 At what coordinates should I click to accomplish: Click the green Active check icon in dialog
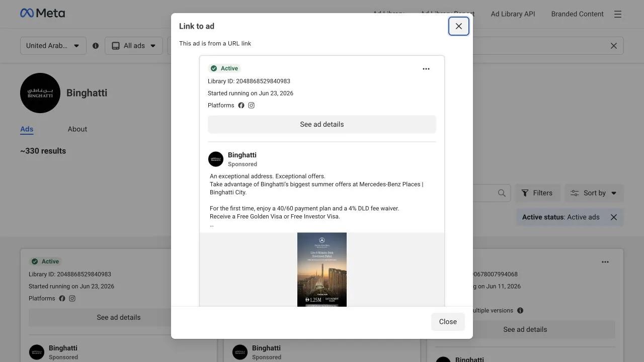click(214, 68)
